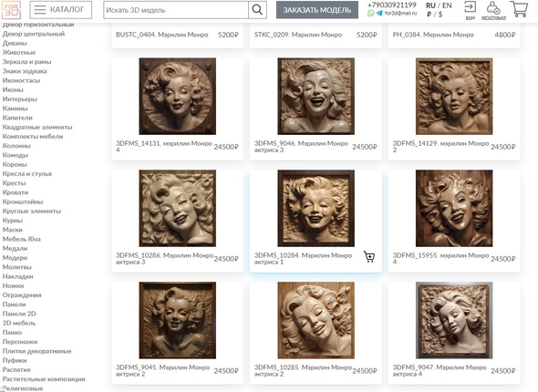The image size is (538, 392).
Task: Click the FOR 3D site logo
Action: click(x=12, y=10)
